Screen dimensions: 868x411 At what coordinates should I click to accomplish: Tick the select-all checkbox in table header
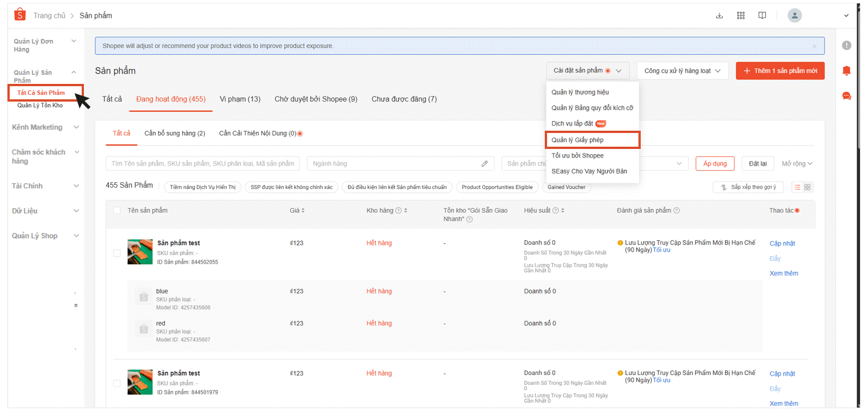pos(117,211)
